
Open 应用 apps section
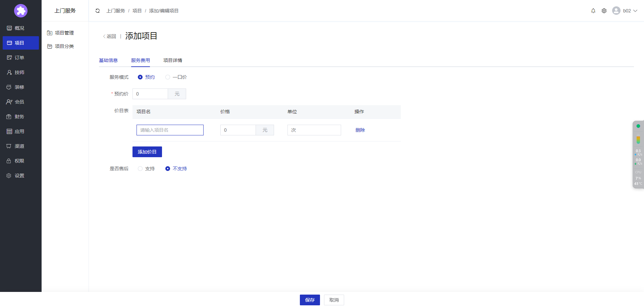(21, 131)
